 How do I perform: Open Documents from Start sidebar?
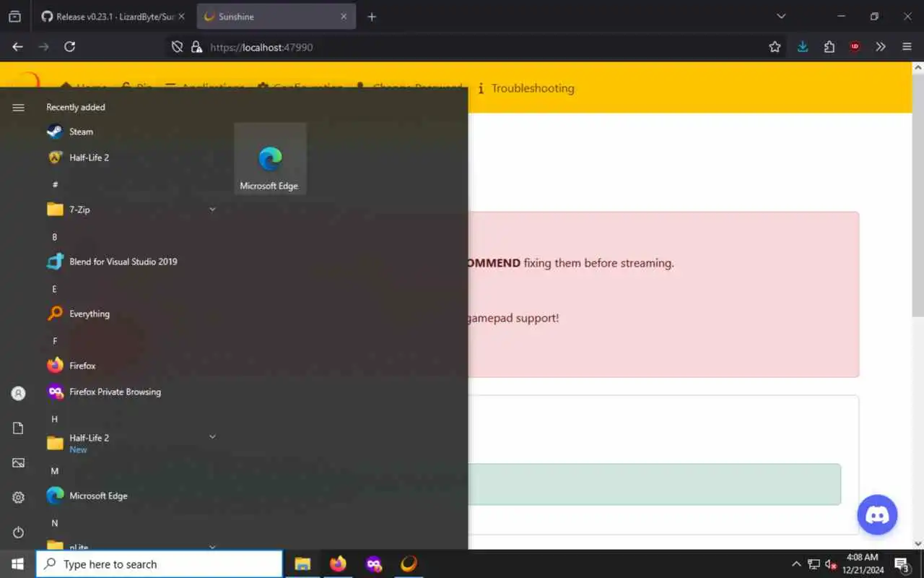pos(19,428)
